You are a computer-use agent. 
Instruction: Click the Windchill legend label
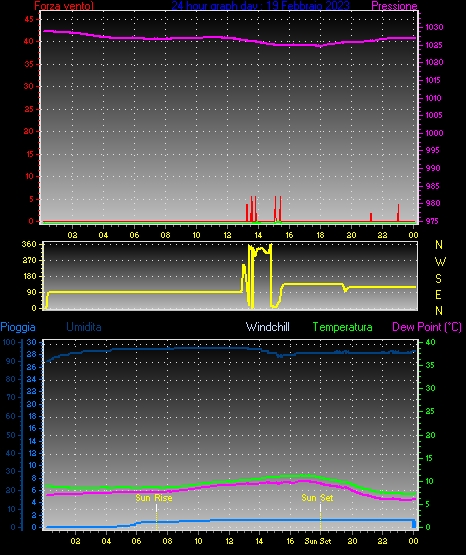click(x=267, y=327)
